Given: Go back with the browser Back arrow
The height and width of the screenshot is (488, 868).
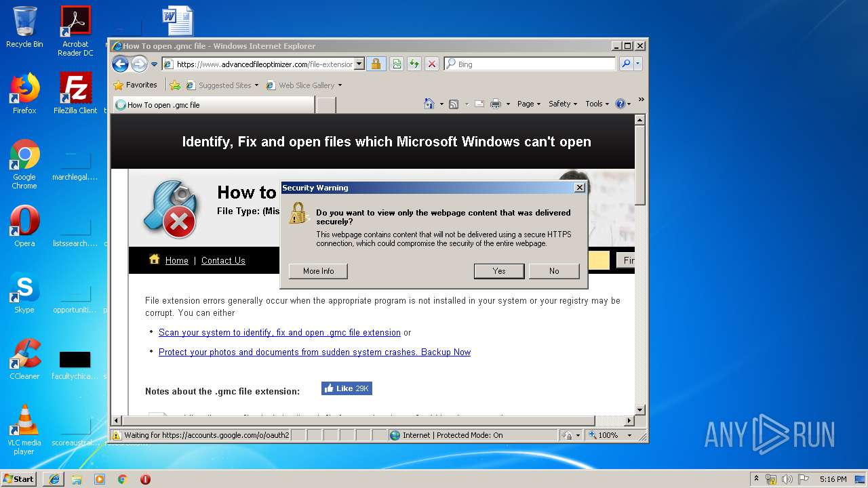Looking at the screenshot, I should 120,64.
